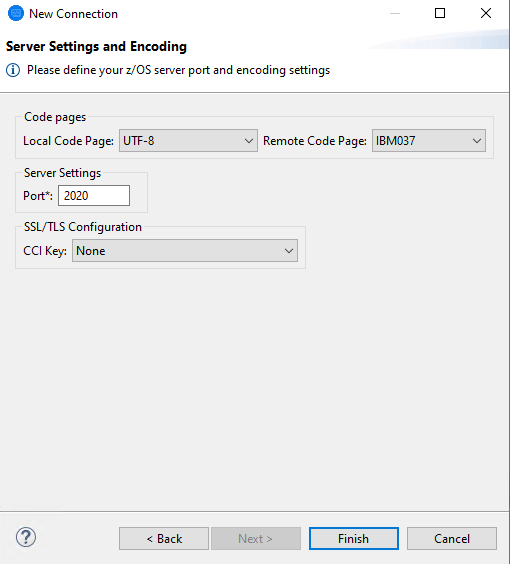
Task: Click into the Port field containing 2020
Action: coord(94,196)
